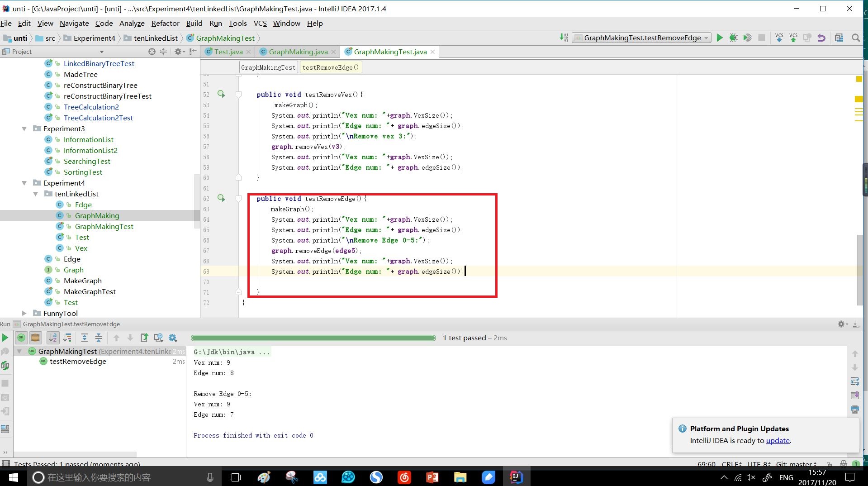Run GraphMakingTest.testRemoveEdge with green play button
This screenshot has height=486, width=868.
coord(720,38)
